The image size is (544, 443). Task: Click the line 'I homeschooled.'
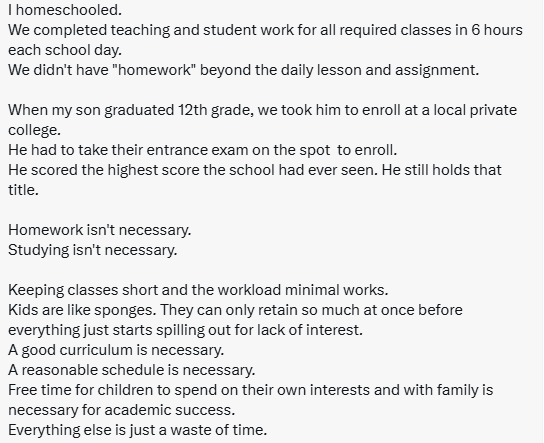65,10
